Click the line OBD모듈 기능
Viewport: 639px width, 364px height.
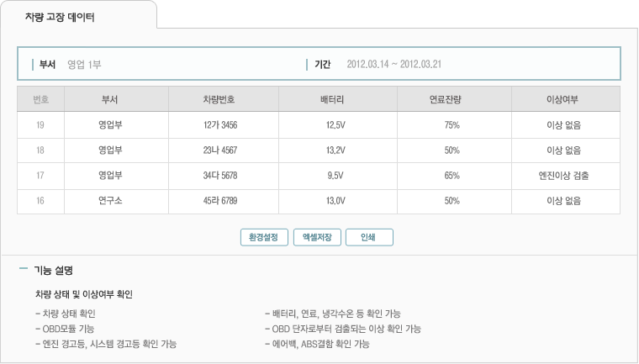(65, 329)
